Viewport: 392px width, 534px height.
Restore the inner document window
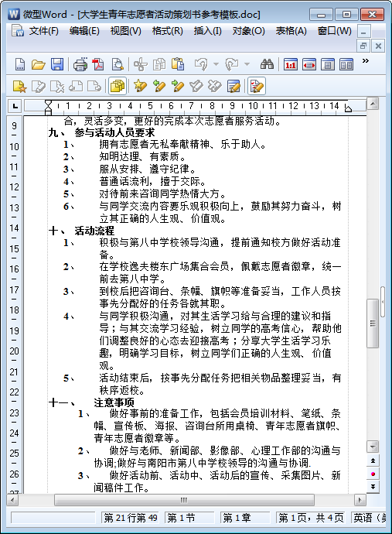point(363,46)
